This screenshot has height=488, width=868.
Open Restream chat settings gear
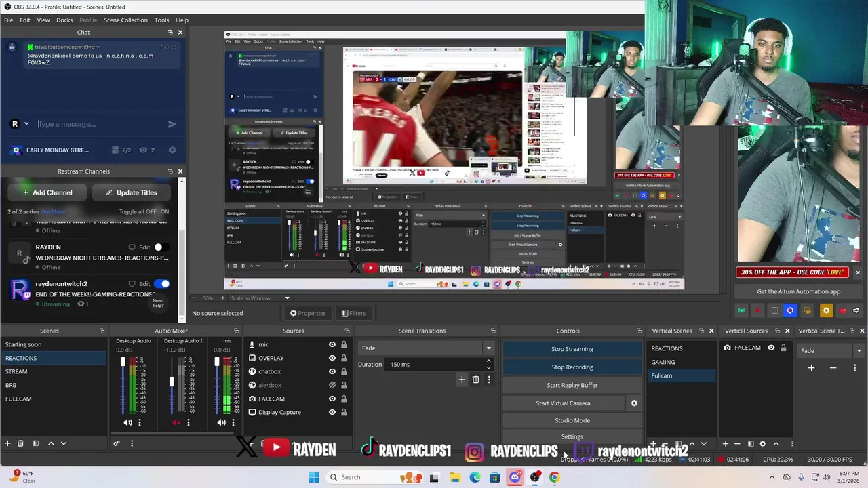pos(172,150)
